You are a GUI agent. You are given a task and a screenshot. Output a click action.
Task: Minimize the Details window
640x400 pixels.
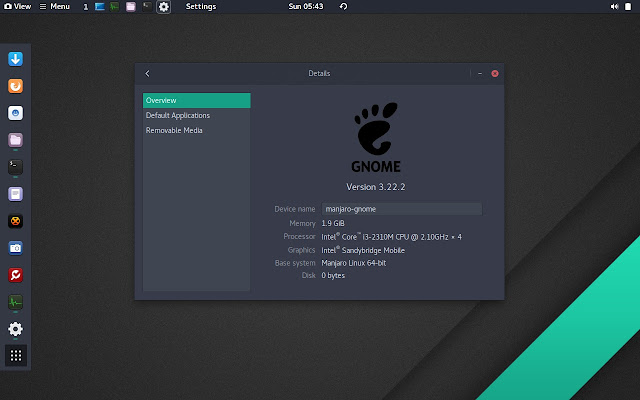[x=480, y=73]
